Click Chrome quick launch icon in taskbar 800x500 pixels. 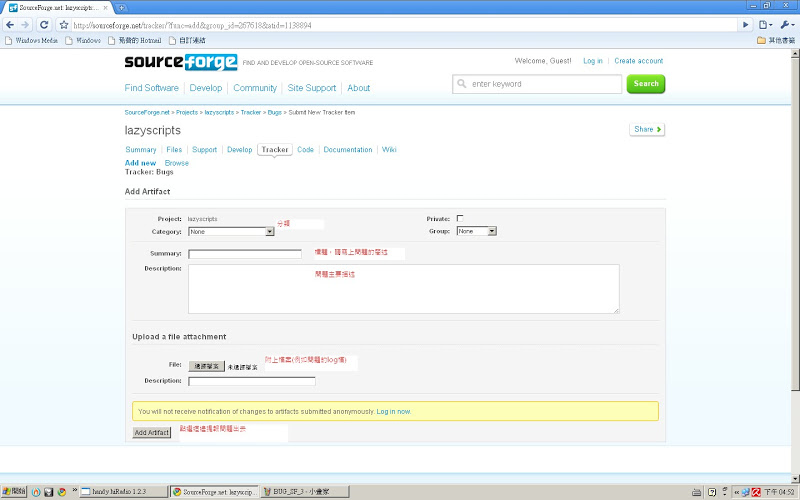tap(62, 492)
